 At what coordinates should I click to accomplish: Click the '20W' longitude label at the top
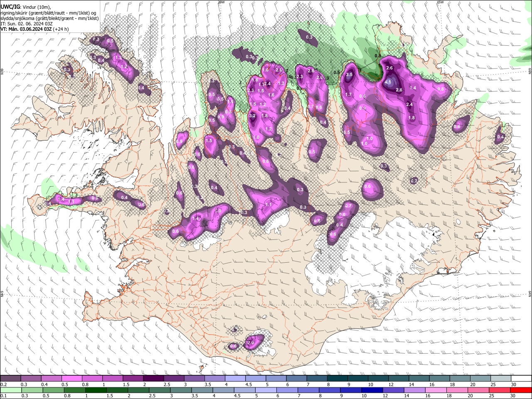coord(221,2)
